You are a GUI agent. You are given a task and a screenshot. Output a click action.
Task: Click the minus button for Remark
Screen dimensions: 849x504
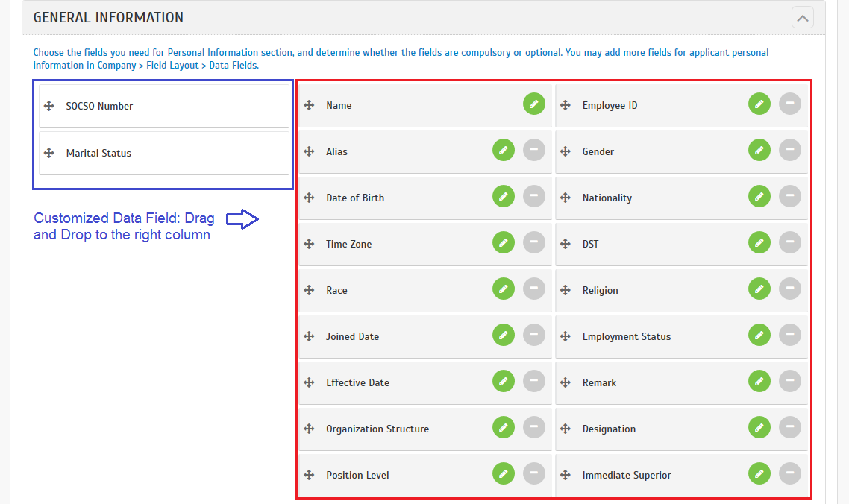tap(789, 381)
